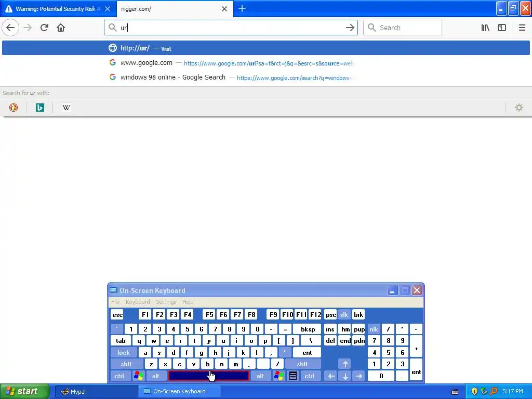Toggle the lock key on the keyboard
The image size is (532, 399).
tap(124, 353)
